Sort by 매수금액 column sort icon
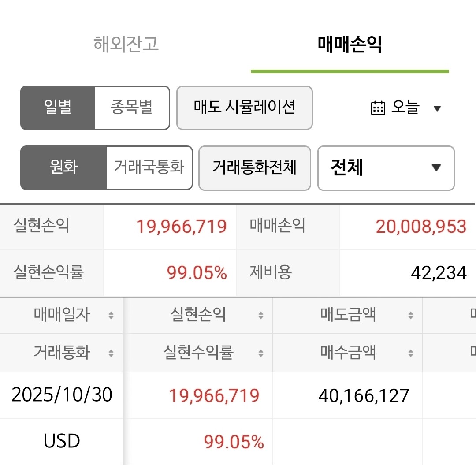The width and height of the screenshot is (476, 469). (x=411, y=353)
